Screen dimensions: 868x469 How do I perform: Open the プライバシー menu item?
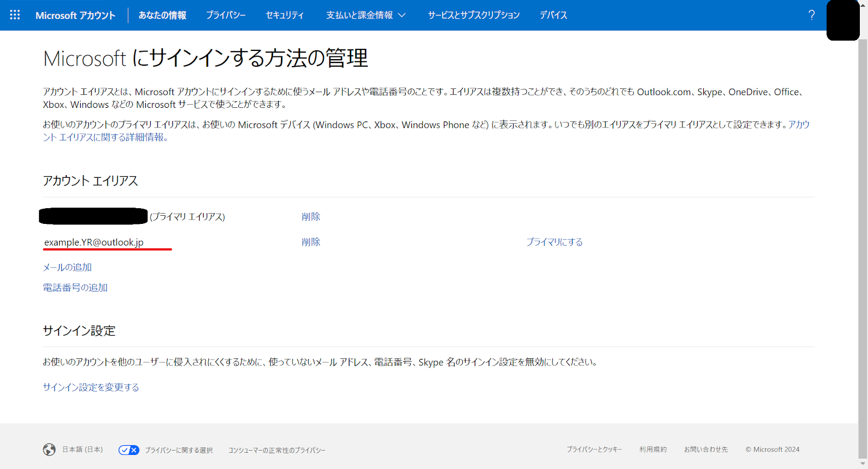226,15
